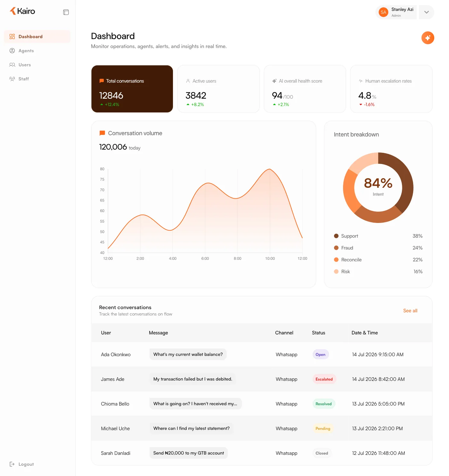Collapse the sidebar panel icon
The height and width of the screenshot is (476, 449).
(66, 12)
